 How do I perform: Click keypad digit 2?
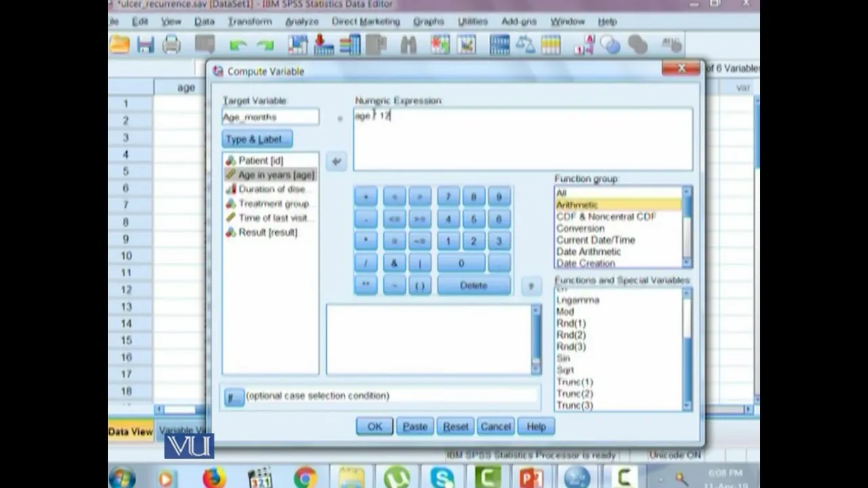[473, 241]
